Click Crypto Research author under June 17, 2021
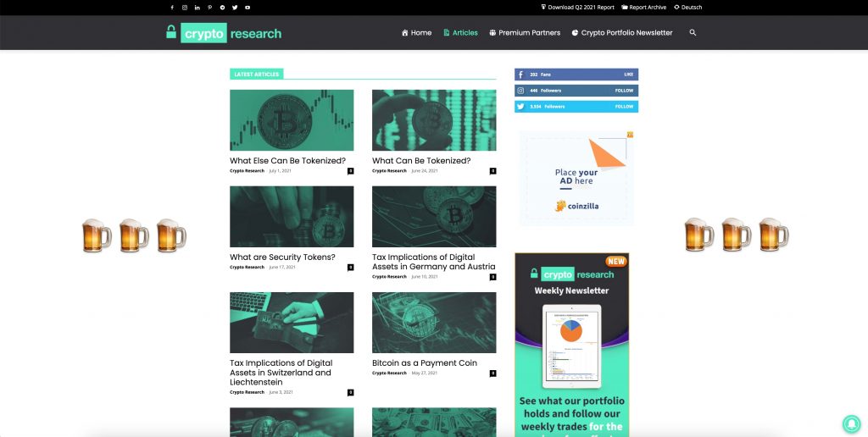The height and width of the screenshot is (437, 868). pyautogui.click(x=247, y=267)
